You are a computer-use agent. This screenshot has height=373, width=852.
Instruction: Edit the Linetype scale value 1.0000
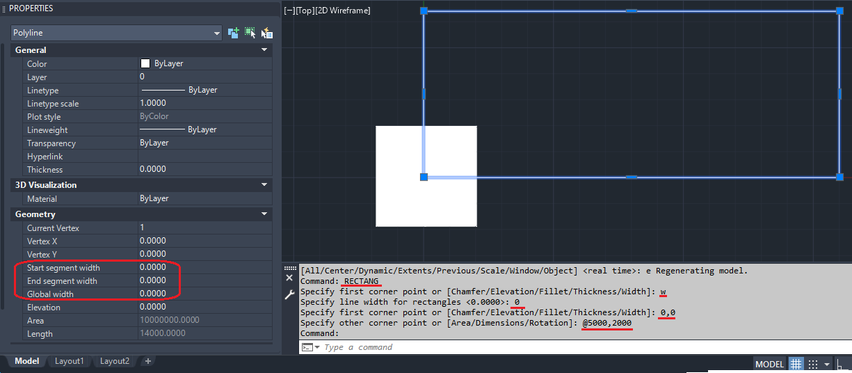click(205, 103)
